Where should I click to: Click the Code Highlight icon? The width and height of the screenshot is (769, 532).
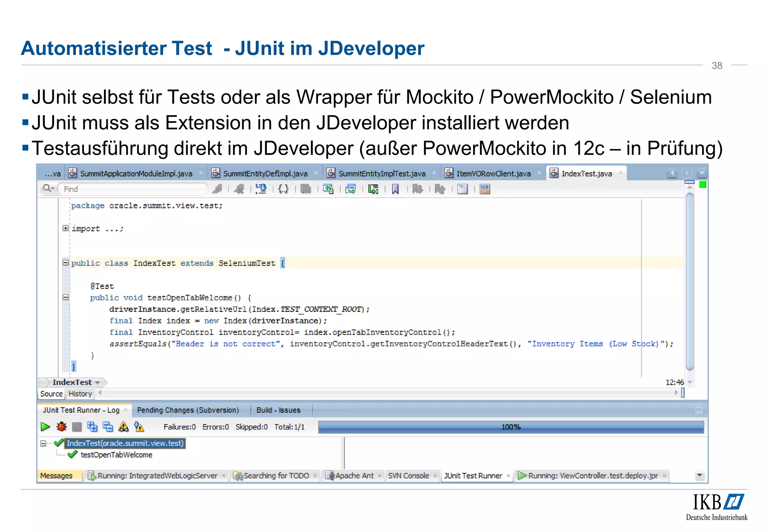coord(373,189)
